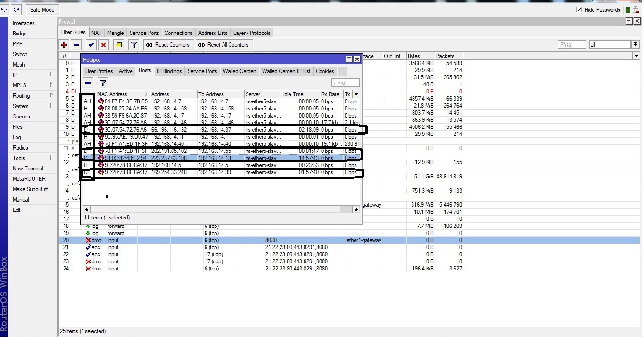Show more Hotspot tabs with ellipsis
644x337 pixels.
342,71
